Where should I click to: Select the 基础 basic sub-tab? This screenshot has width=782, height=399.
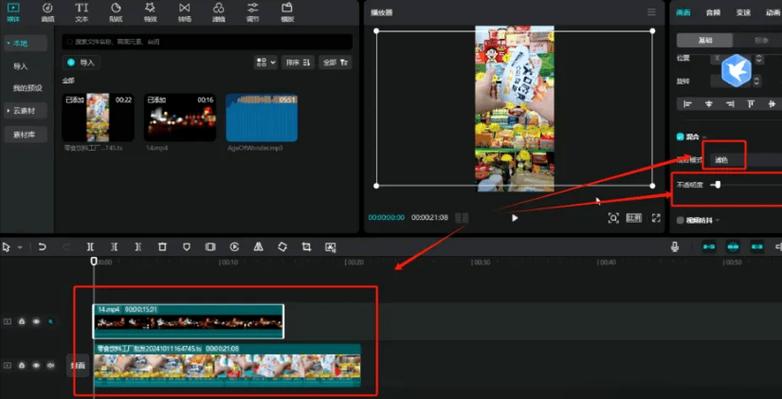705,40
